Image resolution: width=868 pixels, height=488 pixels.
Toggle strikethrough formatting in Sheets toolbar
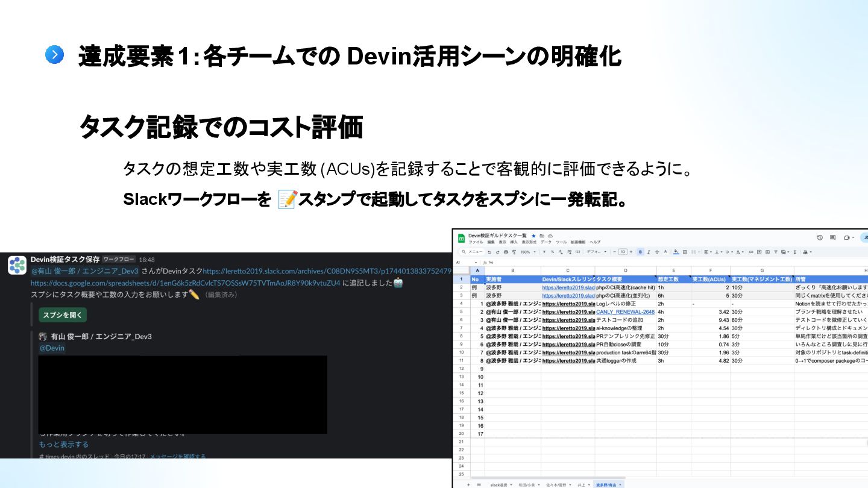[x=657, y=252]
